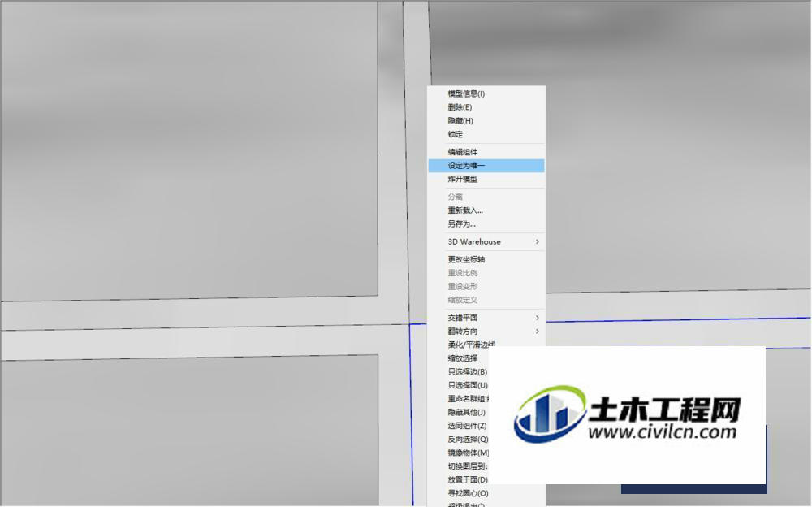Select 另存为... in the context menu
The image size is (812, 507).
[486, 224]
